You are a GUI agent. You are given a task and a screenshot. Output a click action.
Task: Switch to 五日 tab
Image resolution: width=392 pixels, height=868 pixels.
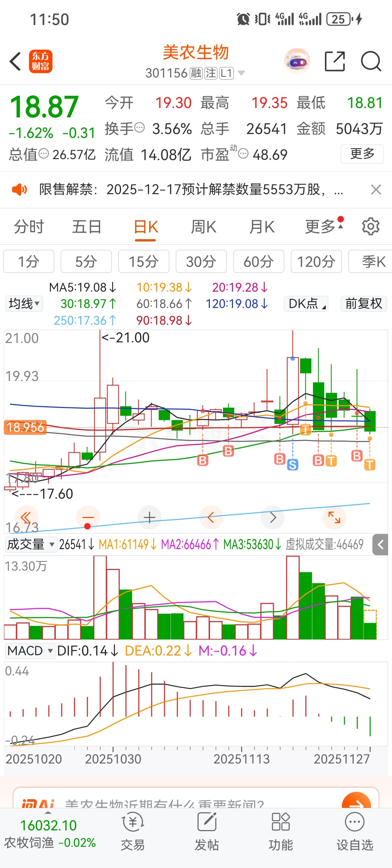pos(87,226)
